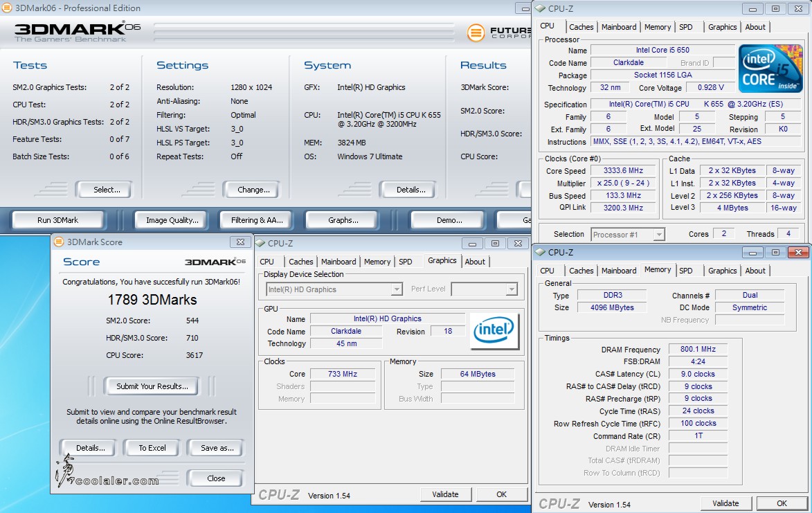
Task: Click the Select... button under Tests
Action: tap(104, 190)
